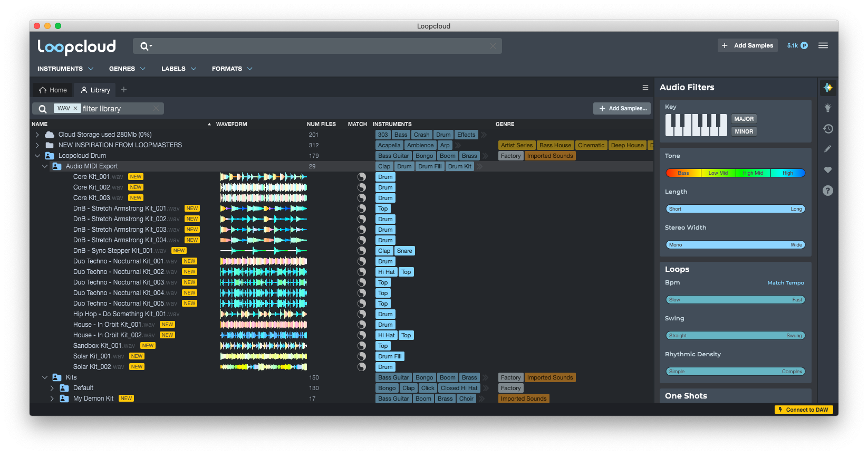The width and height of the screenshot is (868, 455).
Task: Sort by the GENRE column header
Action: point(505,124)
